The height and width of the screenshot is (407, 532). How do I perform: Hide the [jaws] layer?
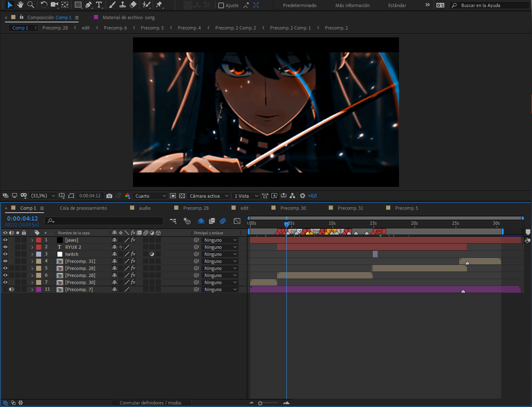coord(5,240)
